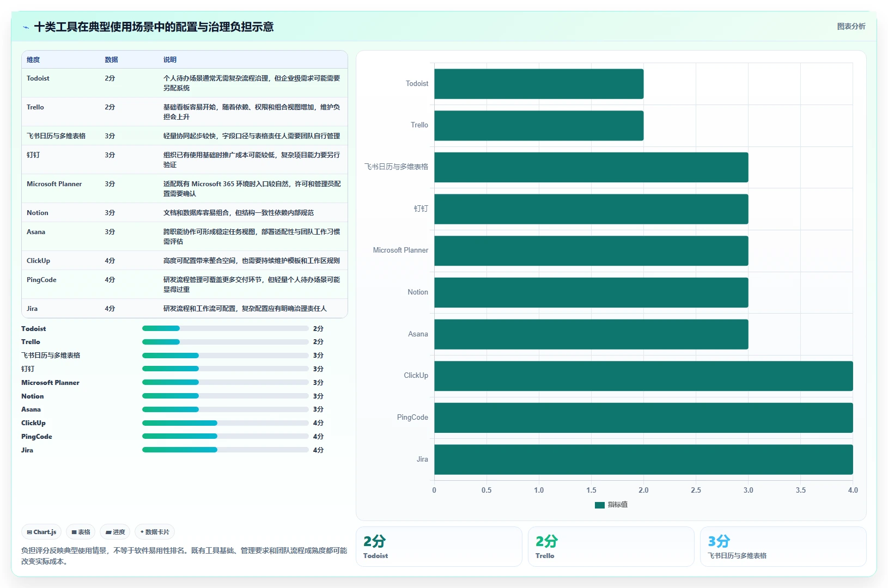The width and height of the screenshot is (888, 588).
Task: Open the Trello 2分 data card
Action: coord(611,547)
